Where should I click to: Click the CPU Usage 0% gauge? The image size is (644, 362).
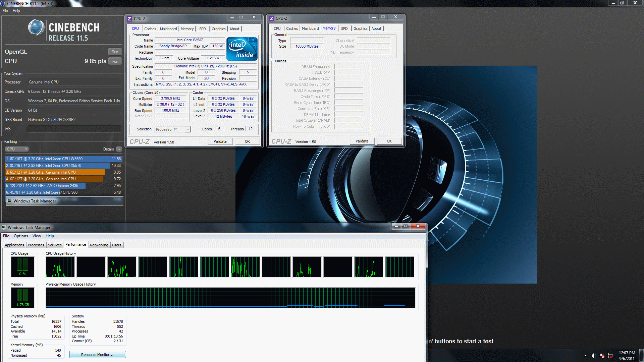click(x=23, y=267)
